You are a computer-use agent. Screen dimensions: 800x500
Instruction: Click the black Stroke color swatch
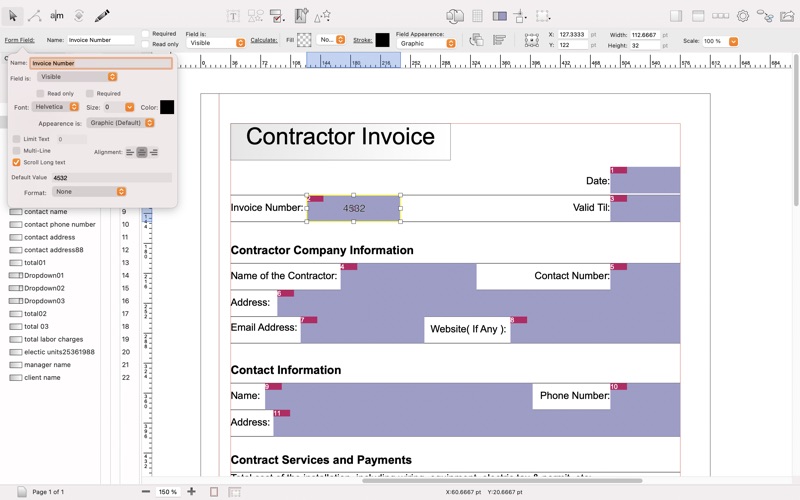click(382, 40)
